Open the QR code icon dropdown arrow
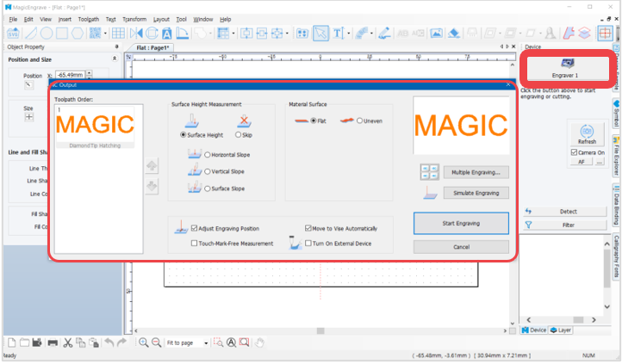Image resolution: width=622 pixels, height=364 pixels. (x=105, y=34)
